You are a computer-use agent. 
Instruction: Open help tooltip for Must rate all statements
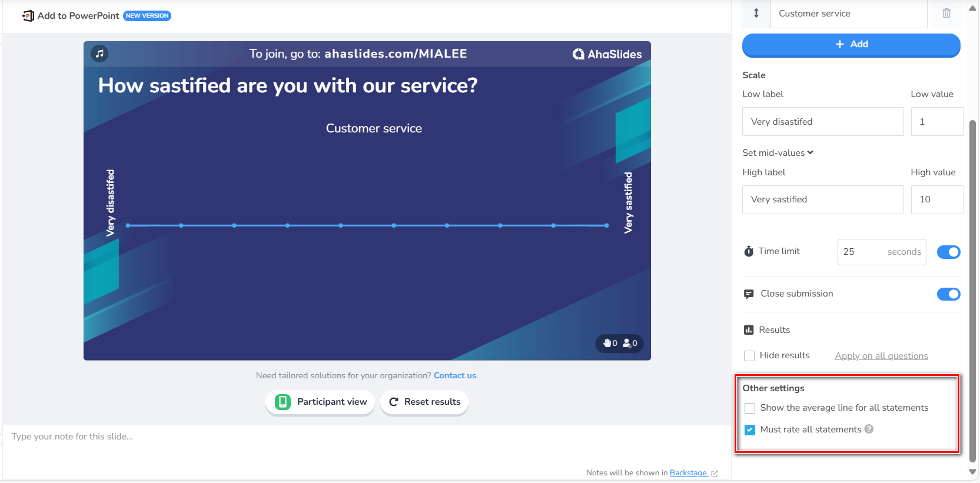coord(869,429)
